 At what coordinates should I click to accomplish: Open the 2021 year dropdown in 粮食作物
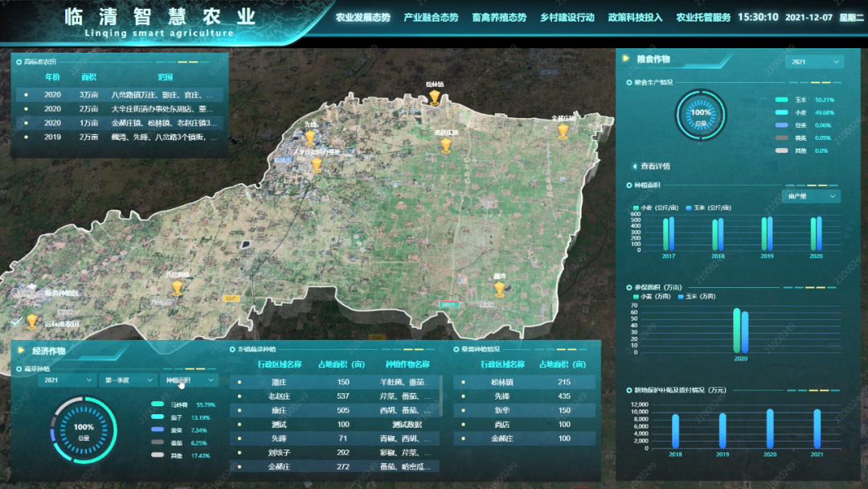814,61
